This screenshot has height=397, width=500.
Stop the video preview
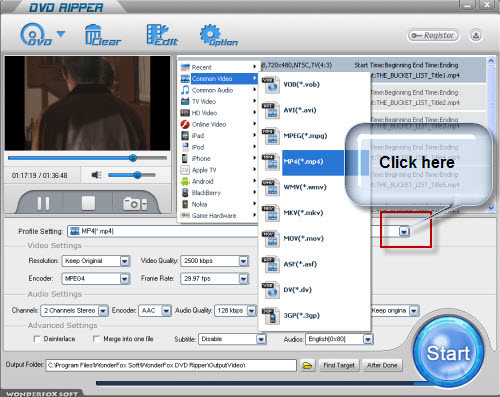pyautogui.click(x=88, y=203)
